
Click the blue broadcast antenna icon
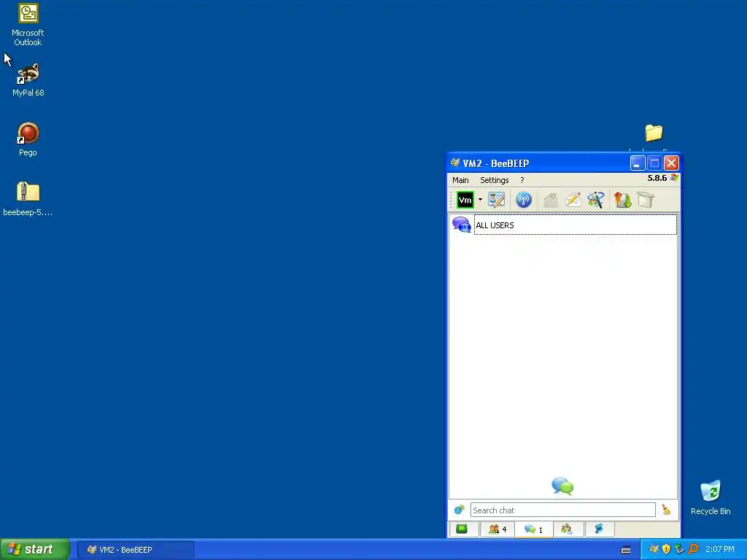524,200
